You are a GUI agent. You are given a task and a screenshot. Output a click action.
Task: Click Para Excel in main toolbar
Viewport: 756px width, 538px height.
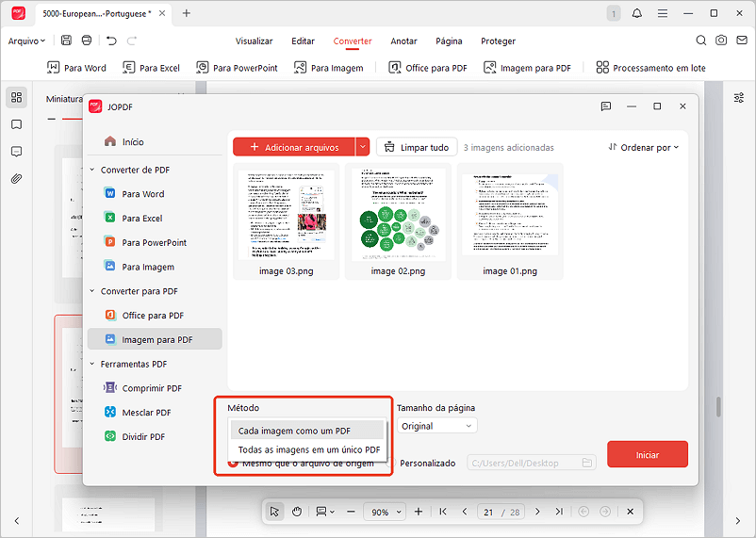click(x=151, y=68)
